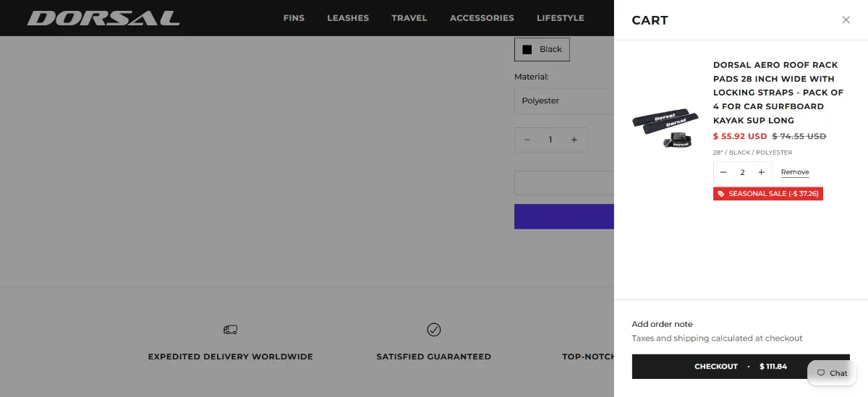Open the Accessories menu

pos(482,18)
